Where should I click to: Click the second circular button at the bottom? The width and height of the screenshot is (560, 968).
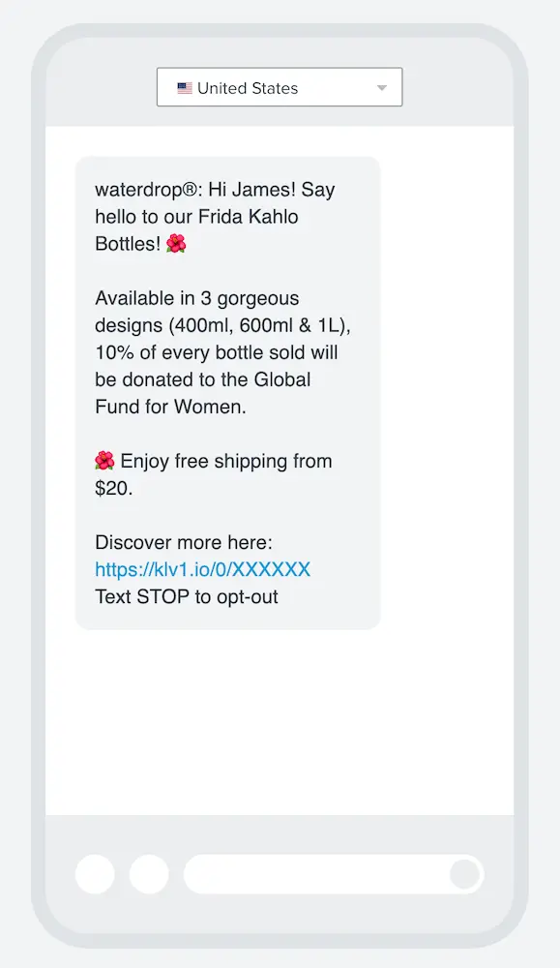click(x=150, y=873)
